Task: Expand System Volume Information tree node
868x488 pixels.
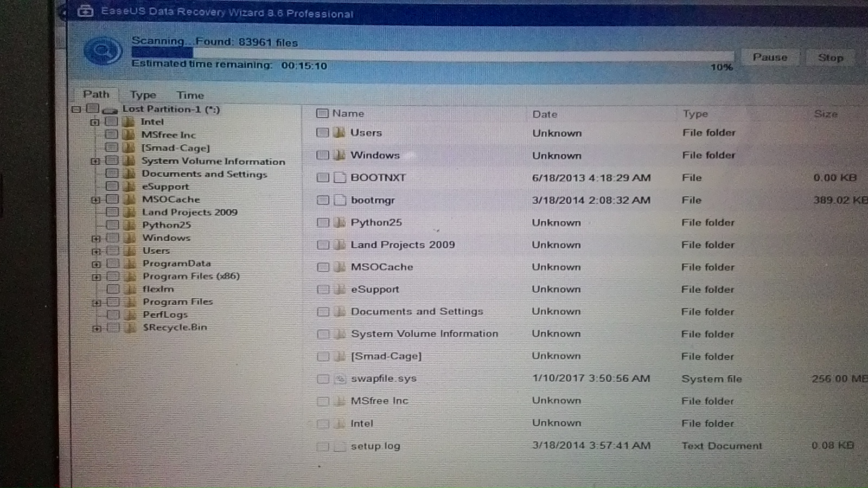Action: point(95,161)
